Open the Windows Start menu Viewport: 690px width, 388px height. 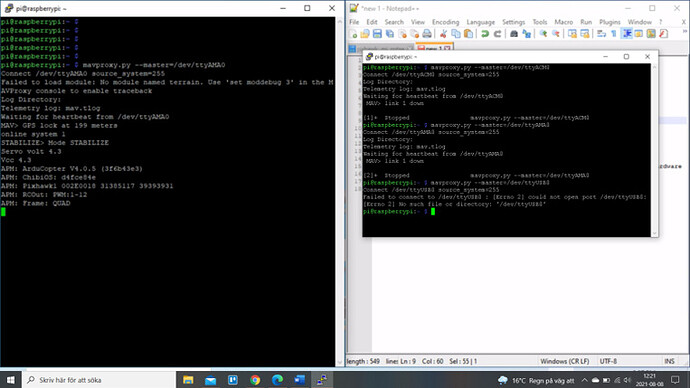coord(11,380)
